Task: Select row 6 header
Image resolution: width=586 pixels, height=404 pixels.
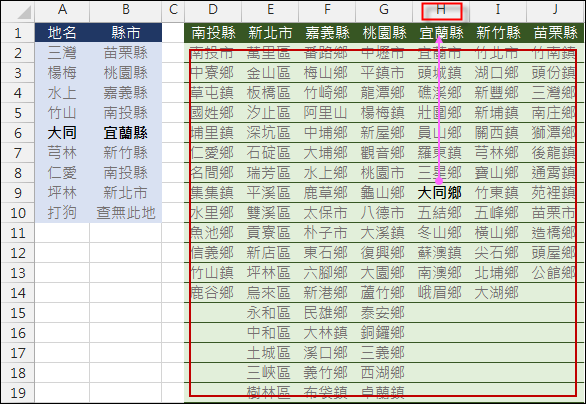Action: 18,133
